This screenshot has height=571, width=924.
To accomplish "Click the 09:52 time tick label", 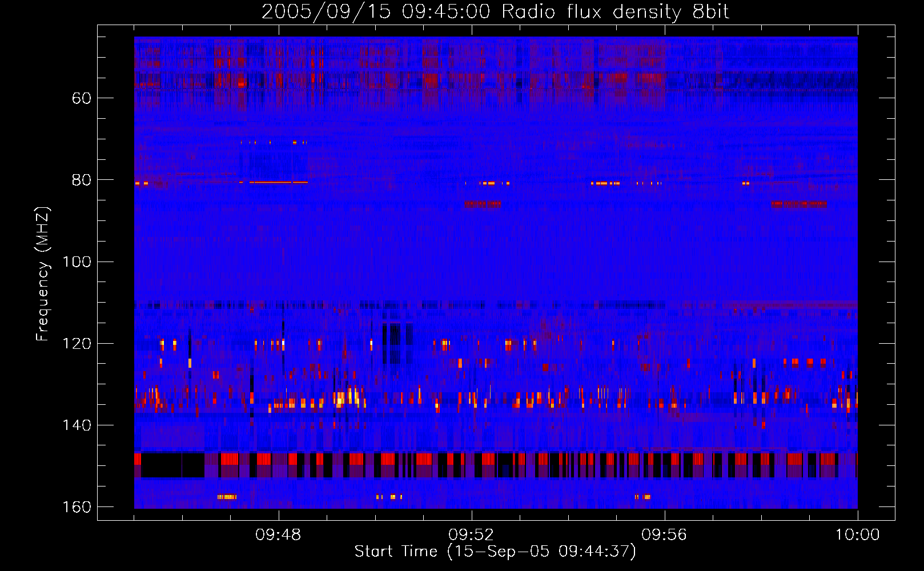I will (x=472, y=535).
